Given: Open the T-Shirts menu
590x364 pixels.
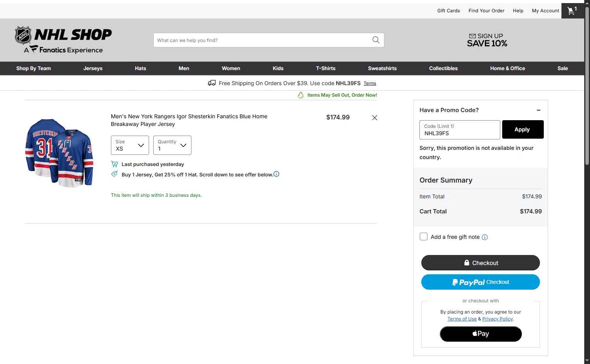Looking at the screenshot, I should coord(326,68).
